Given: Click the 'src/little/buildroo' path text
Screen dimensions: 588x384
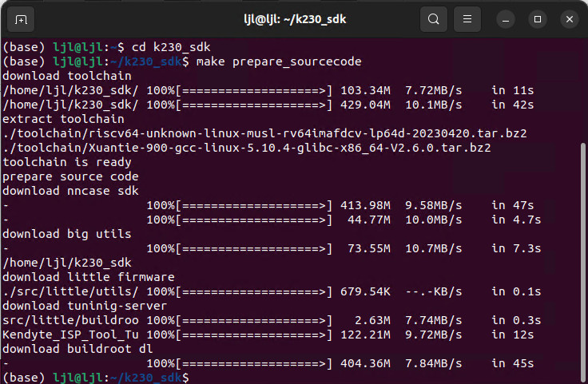Looking at the screenshot, I should (70, 320).
